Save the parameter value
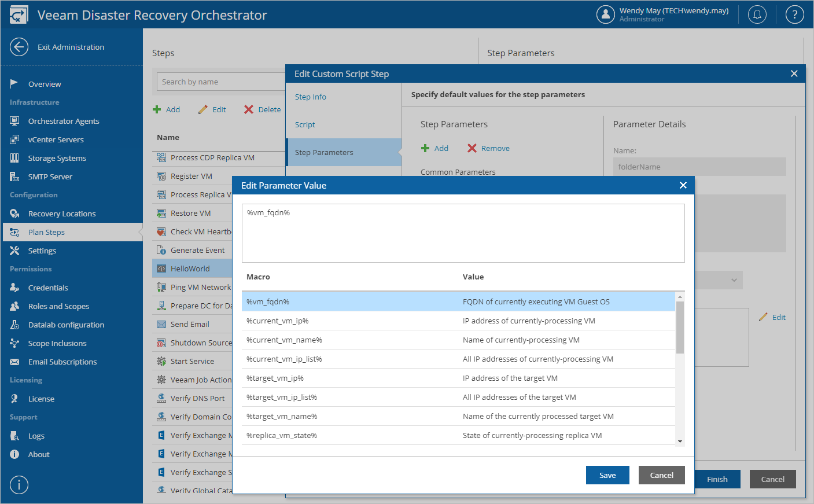The height and width of the screenshot is (504, 814). tap(607, 475)
